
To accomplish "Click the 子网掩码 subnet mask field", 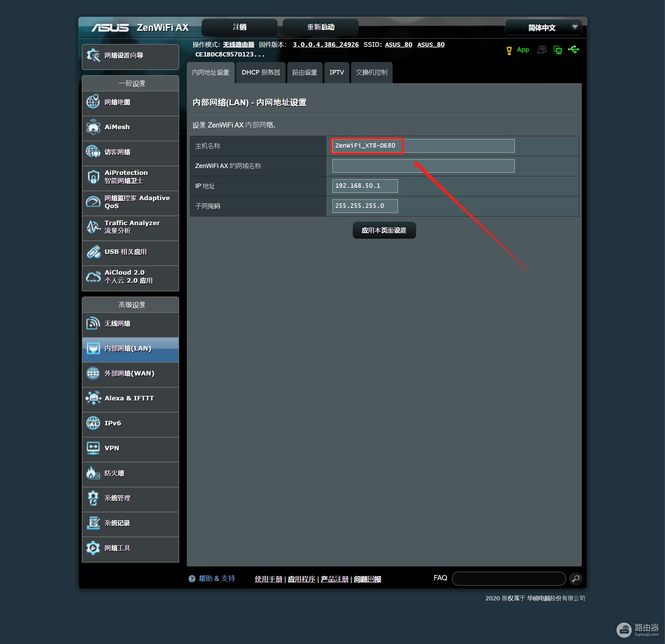I will 365,206.
